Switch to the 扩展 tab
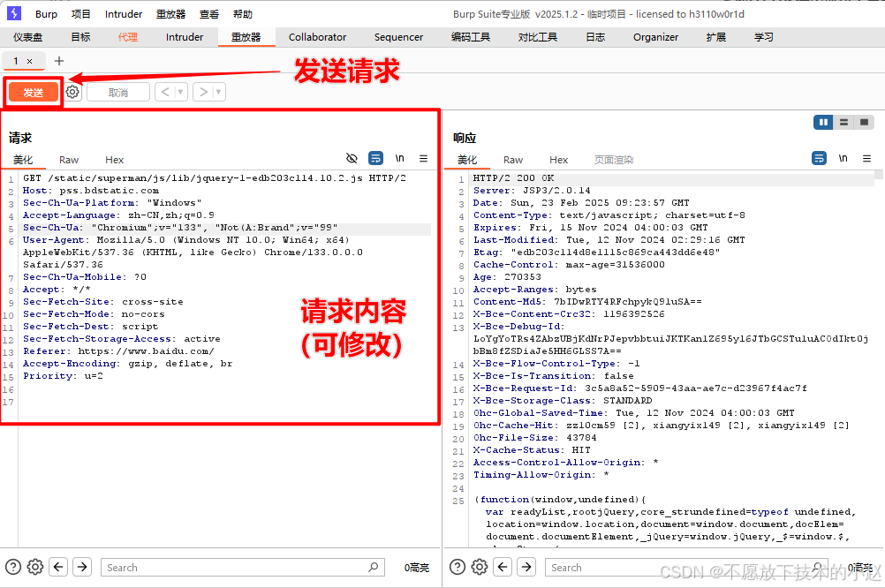The image size is (885, 588). tap(715, 37)
